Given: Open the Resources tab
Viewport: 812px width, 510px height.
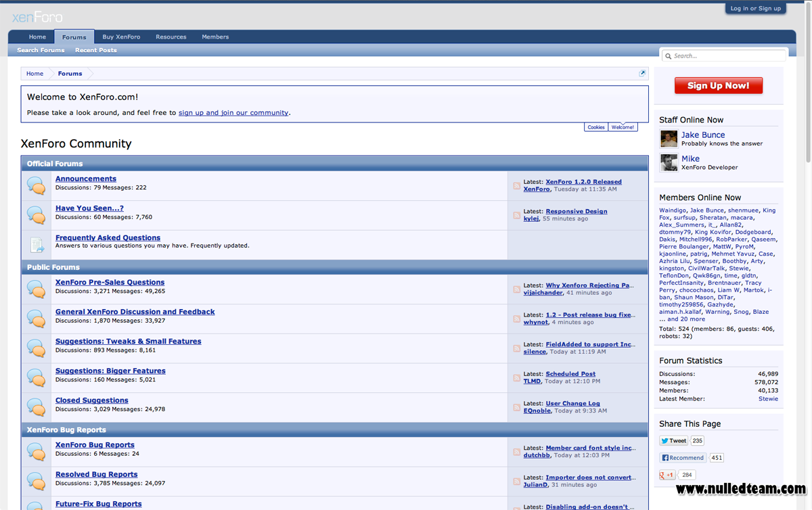Looking at the screenshot, I should click(x=171, y=37).
